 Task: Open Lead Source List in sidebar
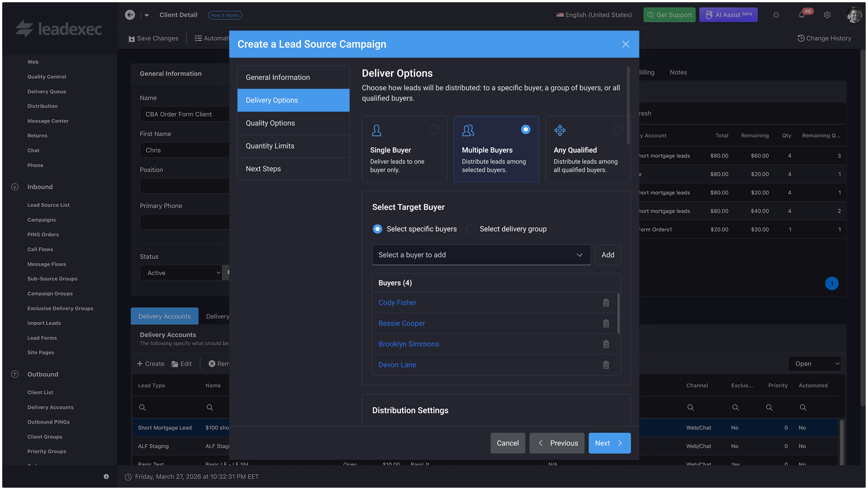tap(49, 205)
